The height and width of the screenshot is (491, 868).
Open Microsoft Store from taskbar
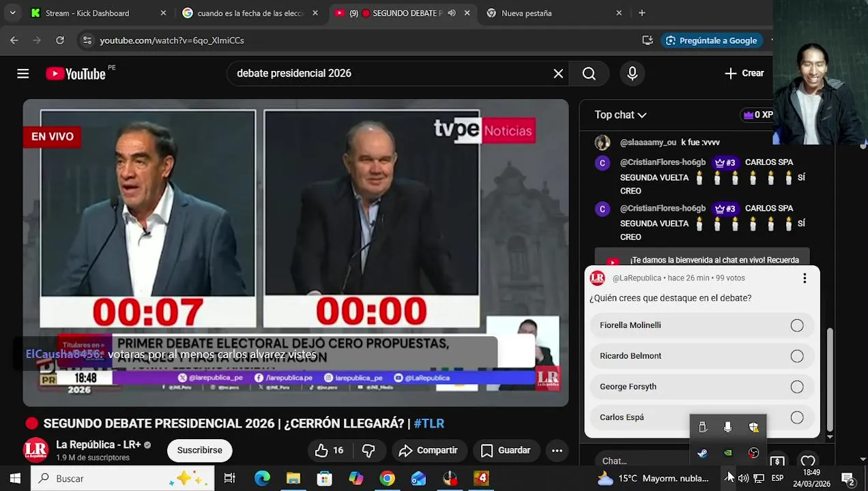tap(325, 478)
